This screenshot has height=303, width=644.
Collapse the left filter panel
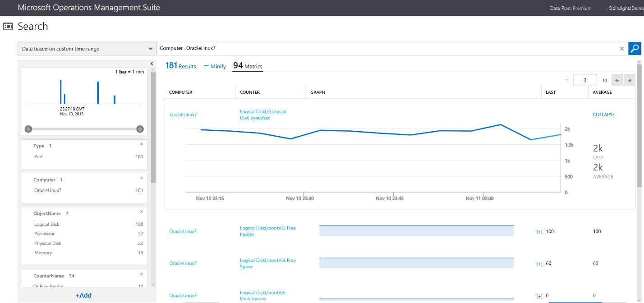pyautogui.click(x=152, y=64)
